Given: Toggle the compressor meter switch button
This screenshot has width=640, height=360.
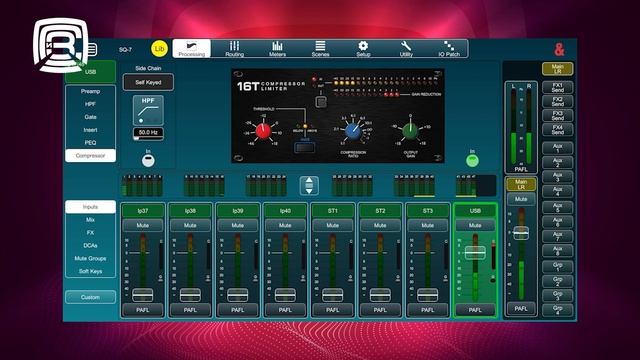Looking at the screenshot, I should coord(321,102).
